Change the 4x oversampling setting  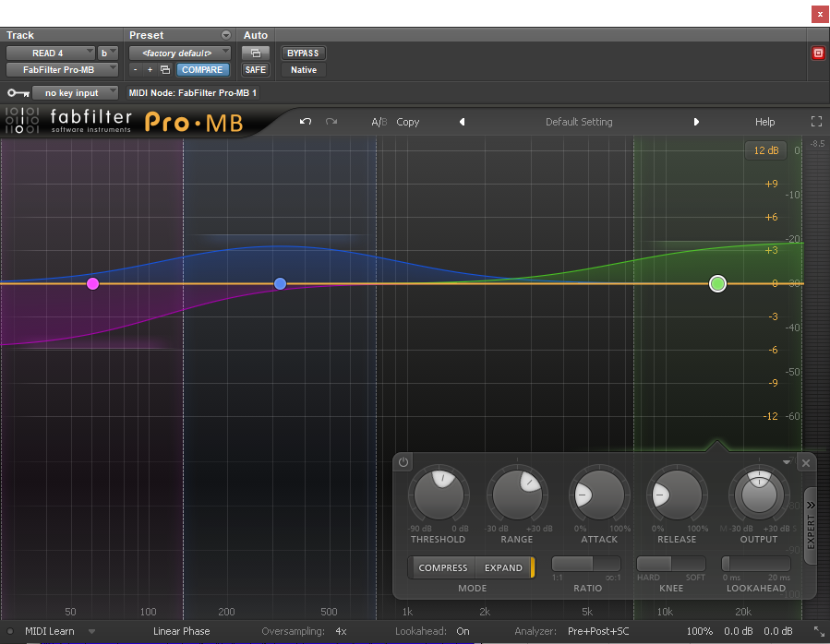pyautogui.click(x=341, y=631)
